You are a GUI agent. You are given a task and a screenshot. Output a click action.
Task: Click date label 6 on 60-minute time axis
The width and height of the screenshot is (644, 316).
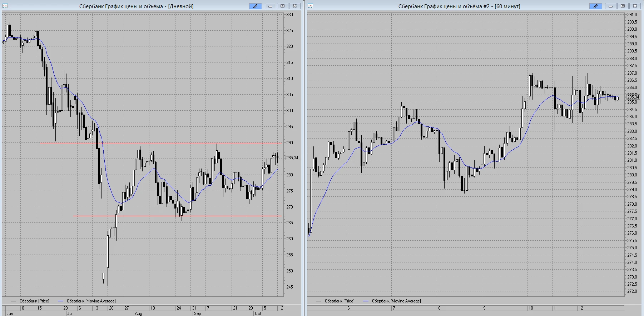tap(348, 308)
